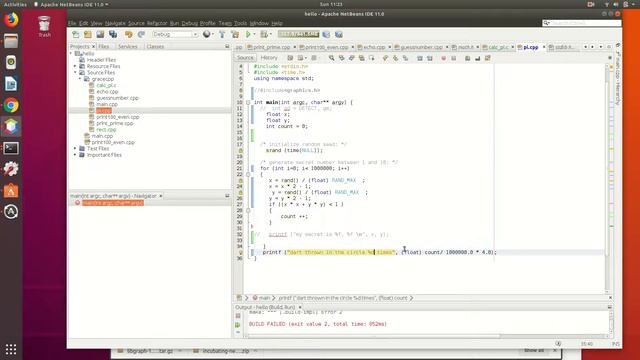Image resolution: width=640 pixels, height=360 pixels.
Task: Open the Debug Project dropdown arrow
Action: point(270,35)
